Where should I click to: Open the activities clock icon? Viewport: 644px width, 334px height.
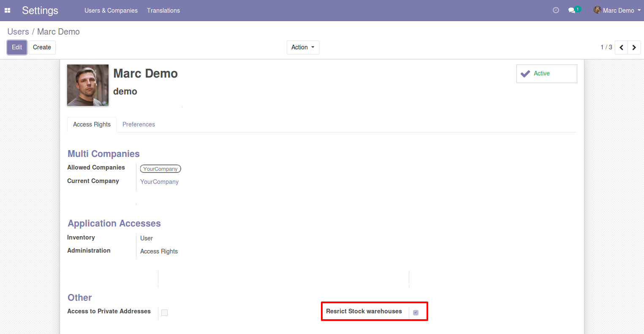(x=556, y=10)
